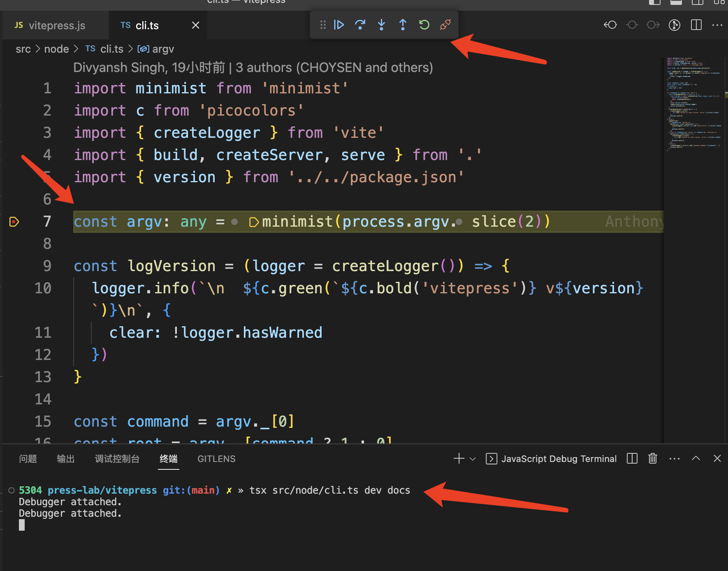This screenshot has width=728, height=571.
Task: Delete the terminal with the trash icon
Action: [x=653, y=458]
